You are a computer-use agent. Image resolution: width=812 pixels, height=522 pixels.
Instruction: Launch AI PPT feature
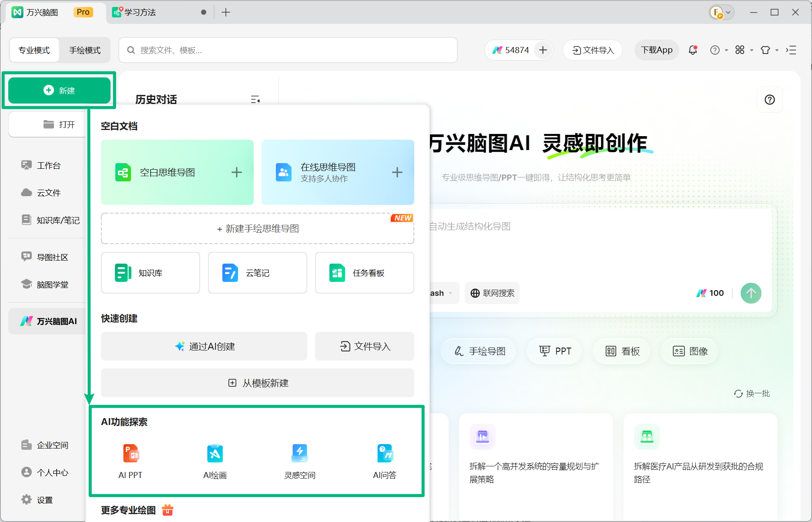pyautogui.click(x=131, y=462)
